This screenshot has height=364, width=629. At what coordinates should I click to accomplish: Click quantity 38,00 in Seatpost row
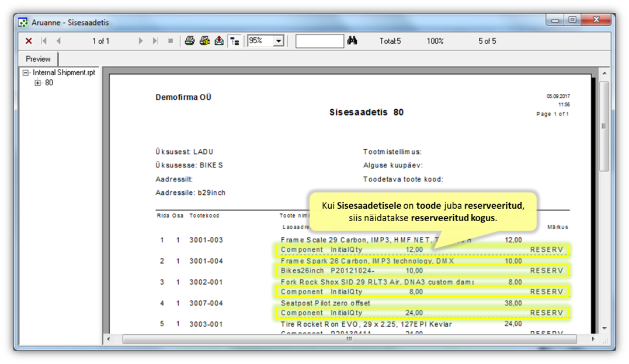click(513, 303)
